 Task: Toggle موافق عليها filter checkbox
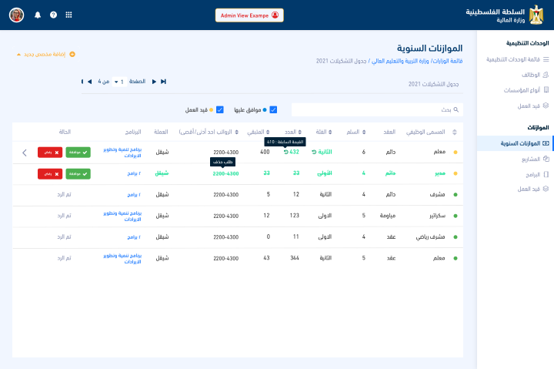tap(273, 110)
